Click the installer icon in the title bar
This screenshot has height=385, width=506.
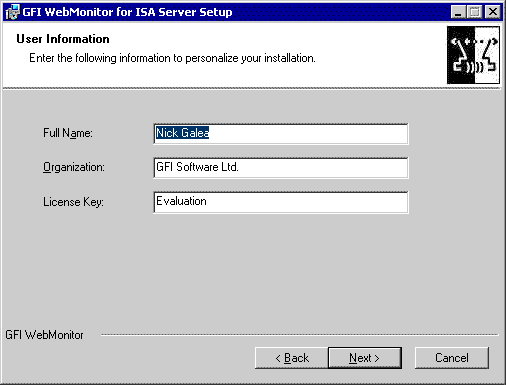pyautogui.click(x=13, y=12)
